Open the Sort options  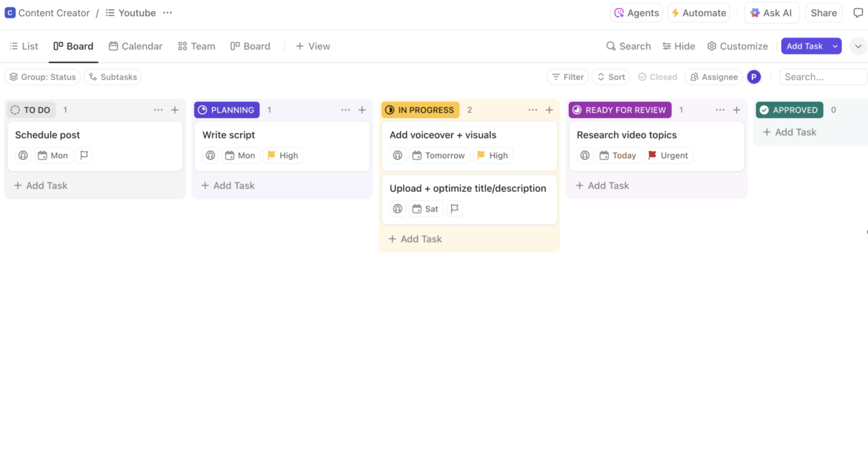point(611,77)
